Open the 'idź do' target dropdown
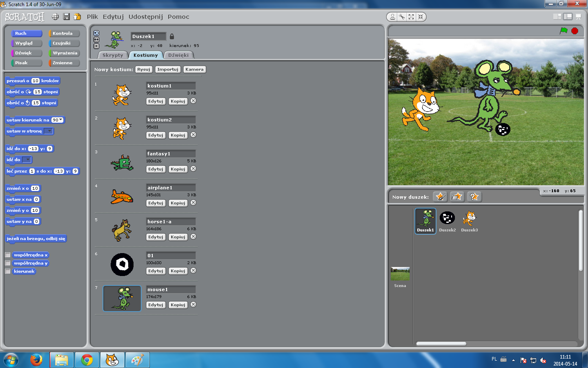Image resolution: width=588 pixels, height=368 pixels. pyautogui.click(x=27, y=160)
